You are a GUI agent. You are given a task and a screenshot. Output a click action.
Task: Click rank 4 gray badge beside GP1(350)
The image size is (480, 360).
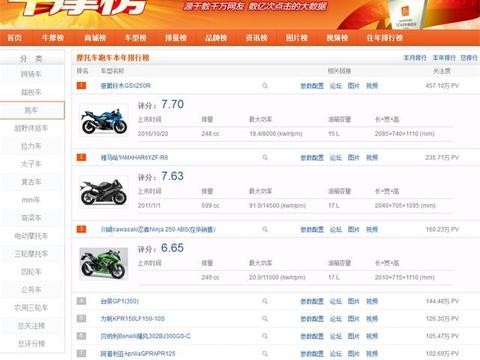[x=81, y=301]
